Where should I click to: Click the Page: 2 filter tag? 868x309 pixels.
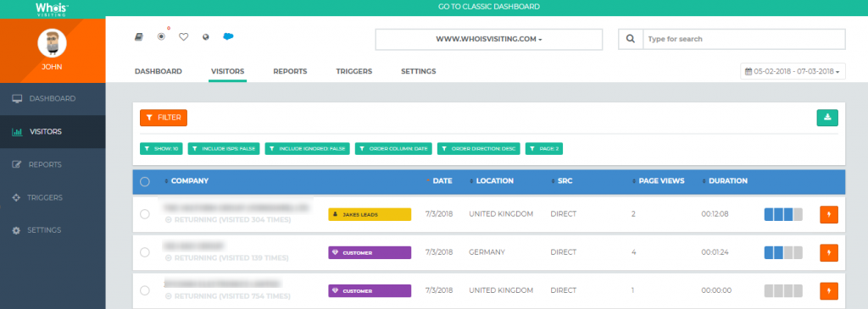pyautogui.click(x=544, y=149)
